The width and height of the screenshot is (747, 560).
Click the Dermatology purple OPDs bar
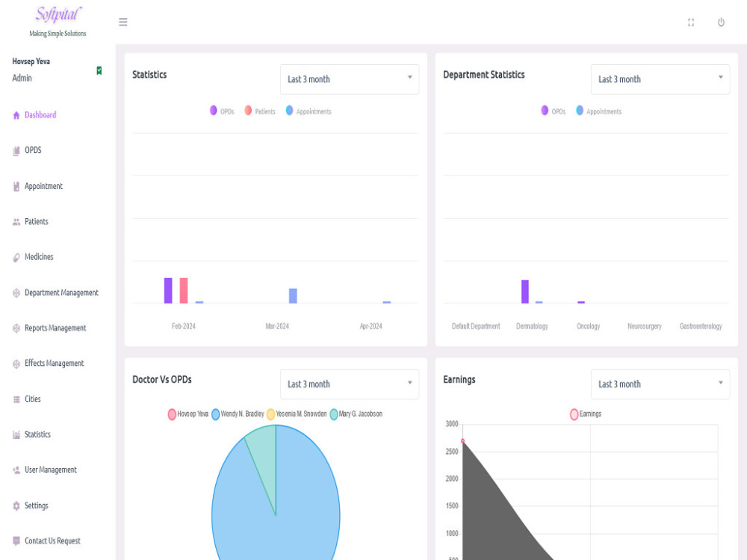525,291
